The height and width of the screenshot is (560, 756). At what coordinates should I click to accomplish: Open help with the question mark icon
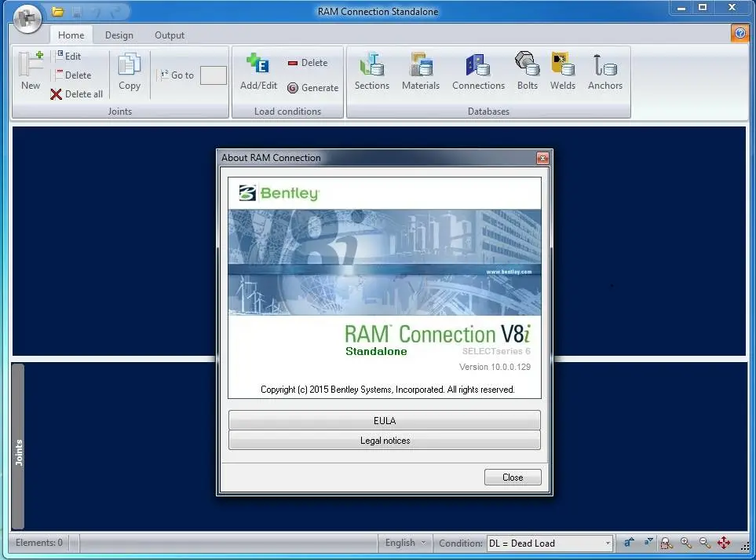point(740,34)
